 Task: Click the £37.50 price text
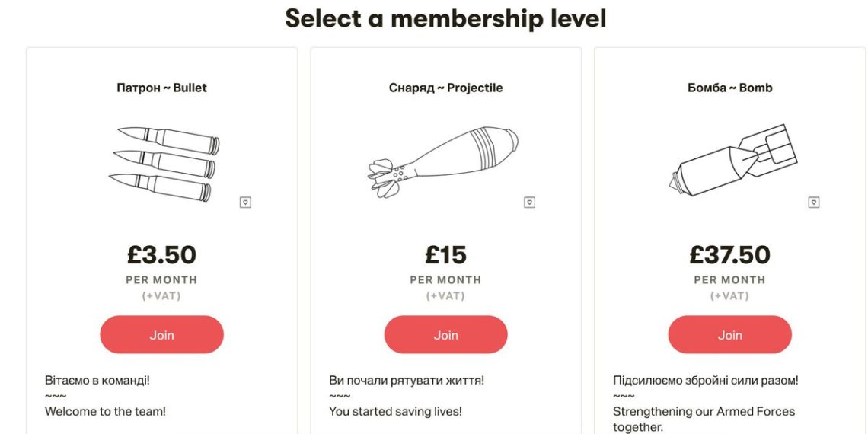click(x=729, y=254)
